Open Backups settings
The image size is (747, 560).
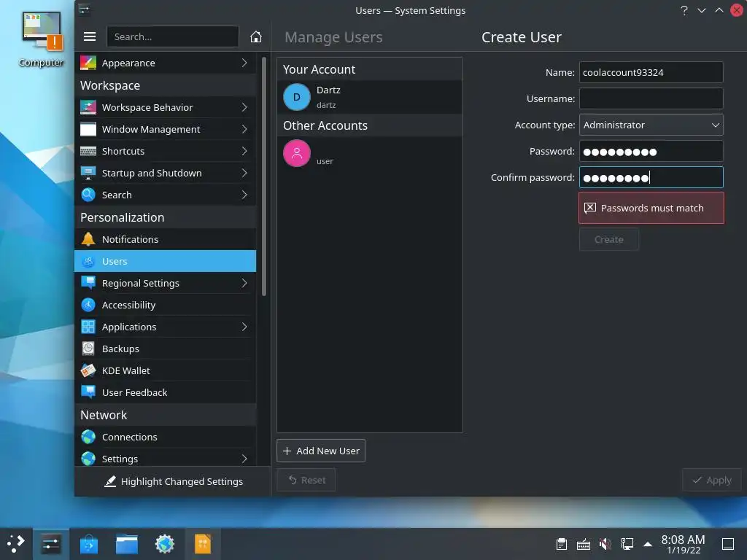166,349
